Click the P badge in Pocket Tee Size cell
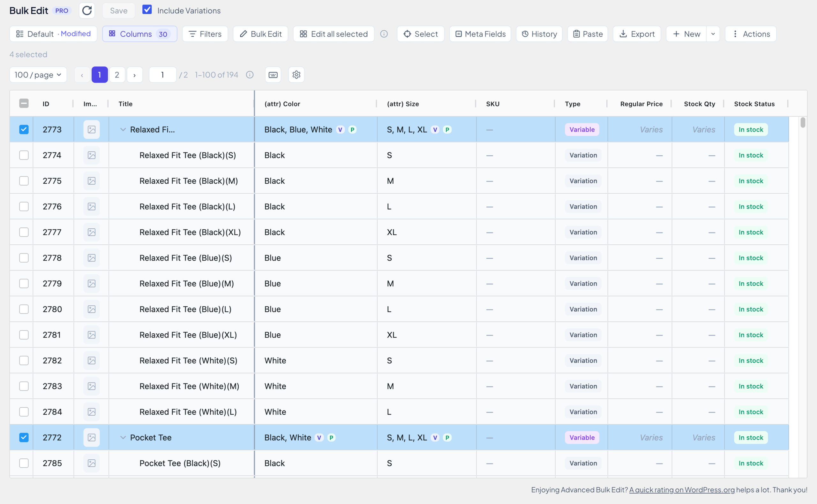817x504 pixels. coord(447,437)
